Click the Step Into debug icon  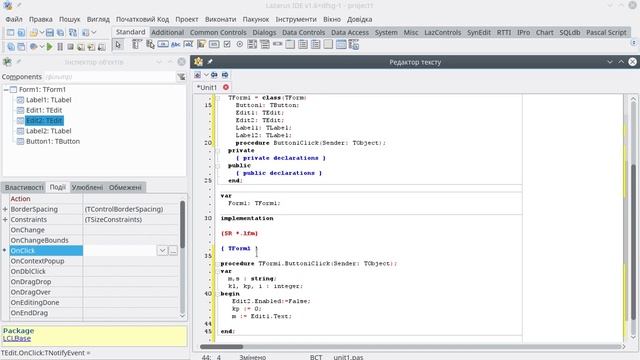[x=81, y=47]
